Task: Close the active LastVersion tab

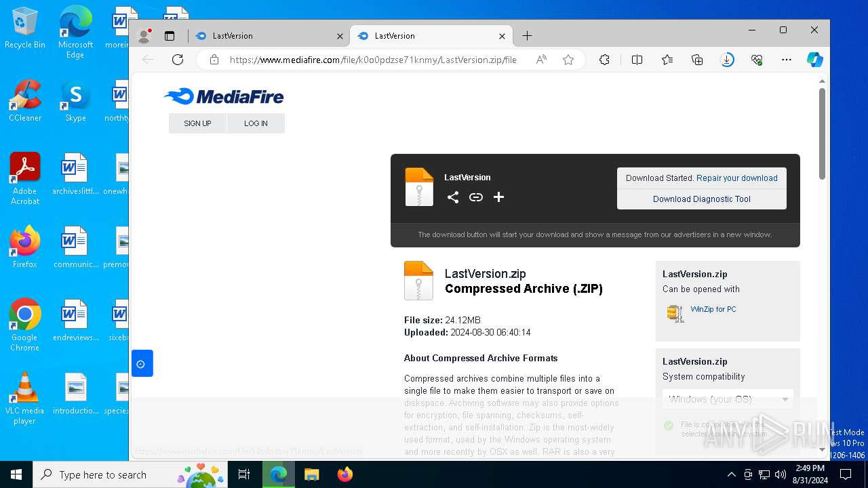Action: pyautogui.click(x=502, y=36)
